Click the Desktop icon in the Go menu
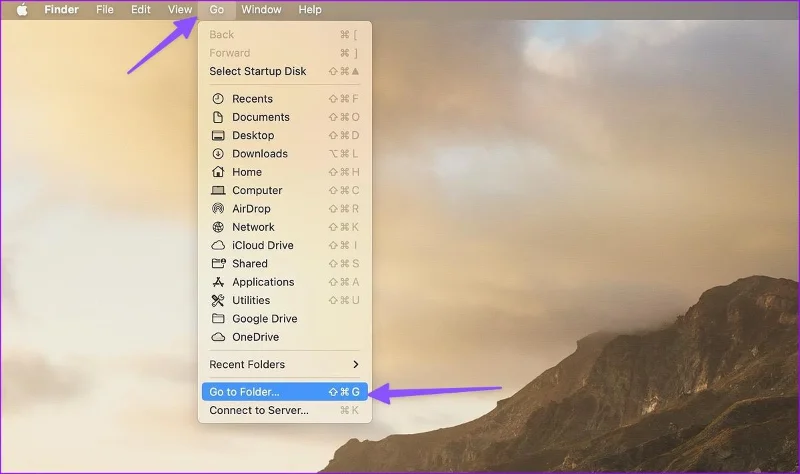800x474 pixels. point(218,135)
